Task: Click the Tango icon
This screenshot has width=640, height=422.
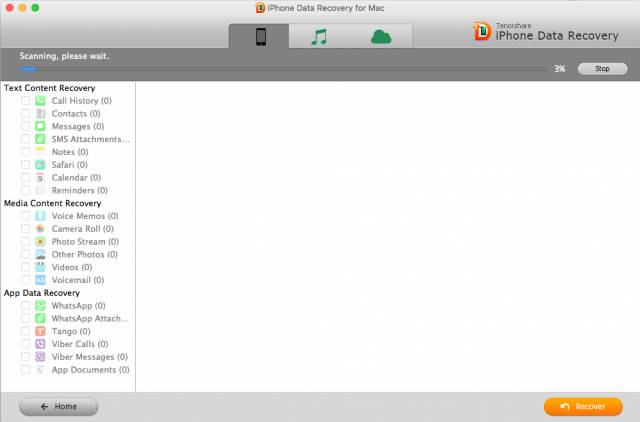Action: 40,331
